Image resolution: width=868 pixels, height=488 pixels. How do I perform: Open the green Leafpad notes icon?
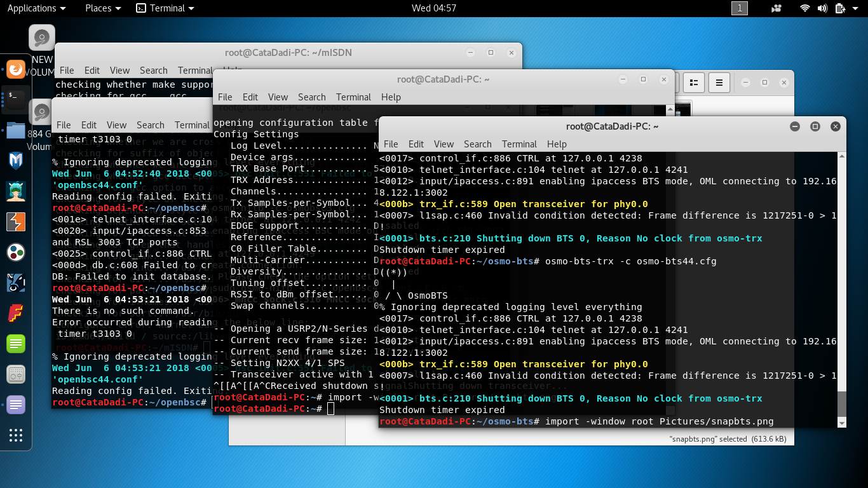16,344
